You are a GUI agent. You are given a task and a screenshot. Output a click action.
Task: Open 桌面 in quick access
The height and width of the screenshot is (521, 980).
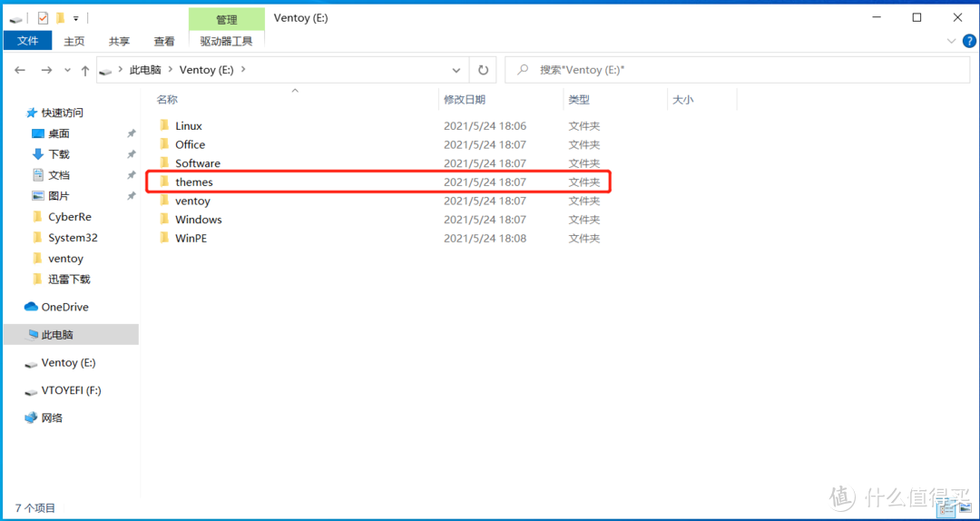[x=59, y=133]
